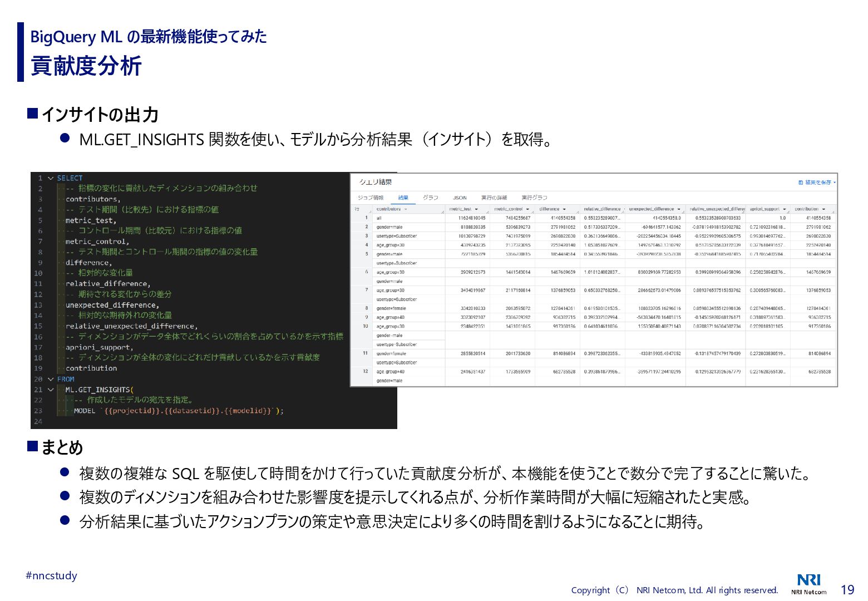This screenshot has width=868, height=601.
Task: Open the difference column menu arrow
Action: (x=564, y=209)
